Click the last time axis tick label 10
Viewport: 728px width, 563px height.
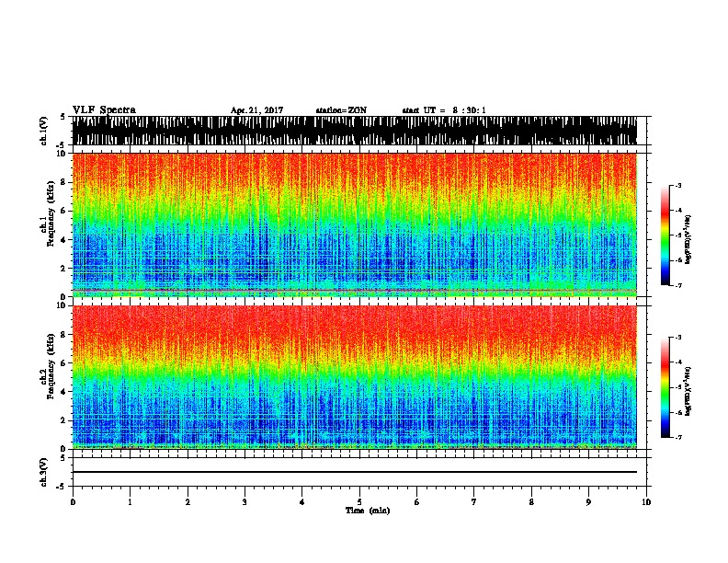(x=646, y=502)
